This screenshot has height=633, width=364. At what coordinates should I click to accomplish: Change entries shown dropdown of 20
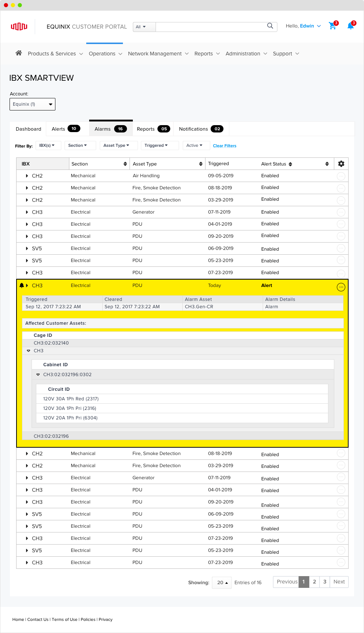click(x=222, y=582)
